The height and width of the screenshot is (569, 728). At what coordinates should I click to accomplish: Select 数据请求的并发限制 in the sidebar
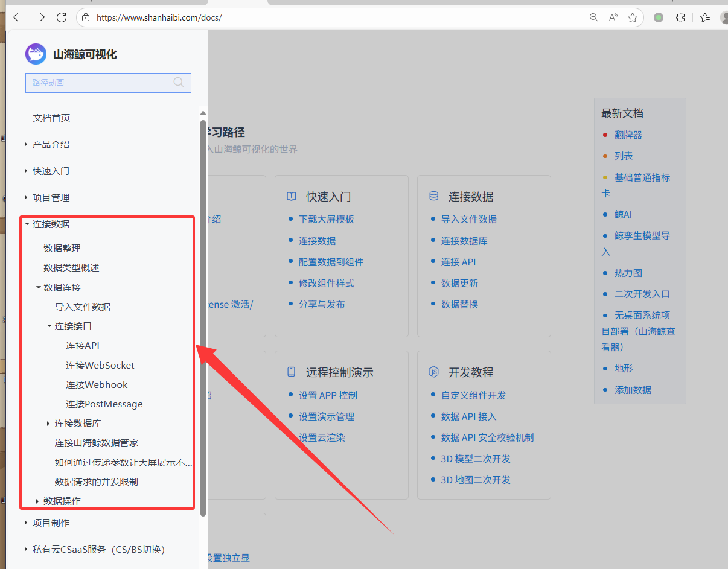coord(97,482)
